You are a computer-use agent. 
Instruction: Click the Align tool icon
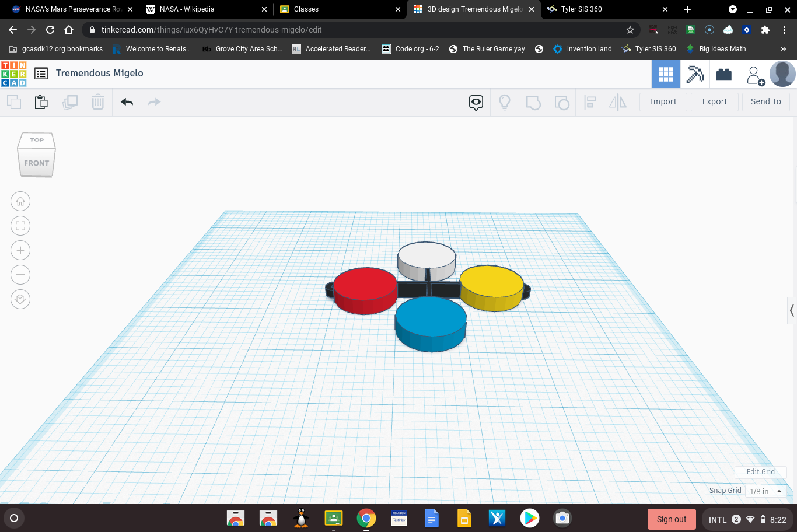[x=590, y=103]
